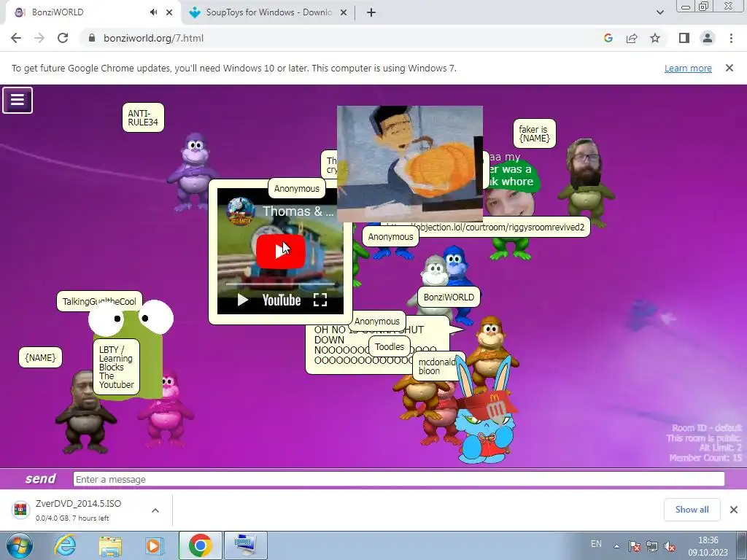The height and width of the screenshot is (560, 747).
Task: Open a new tab
Action: coord(371,12)
